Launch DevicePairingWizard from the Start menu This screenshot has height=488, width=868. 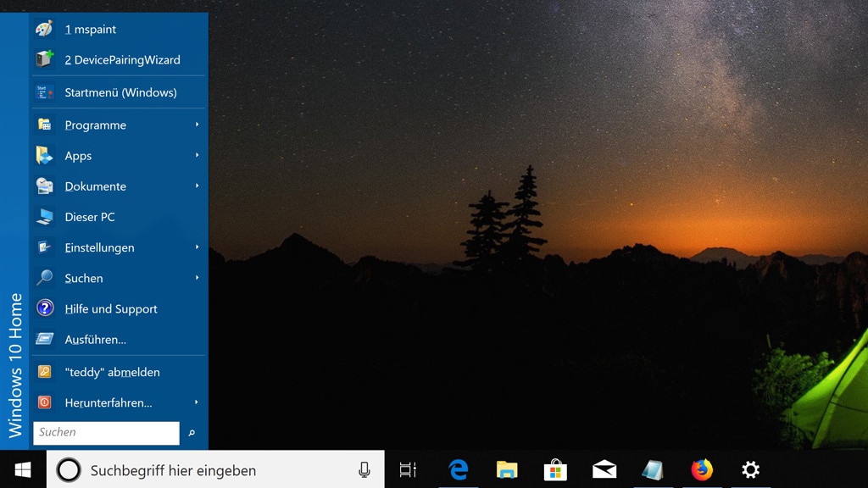[x=123, y=59]
